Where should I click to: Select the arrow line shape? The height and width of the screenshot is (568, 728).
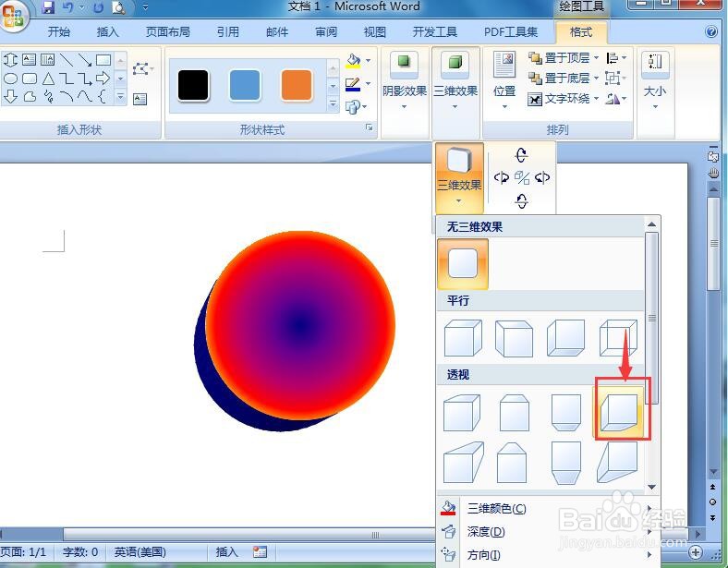(x=84, y=59)
